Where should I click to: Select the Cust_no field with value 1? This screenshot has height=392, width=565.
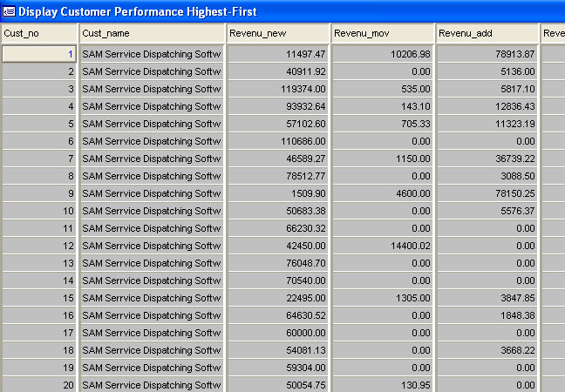pos(39,54)
